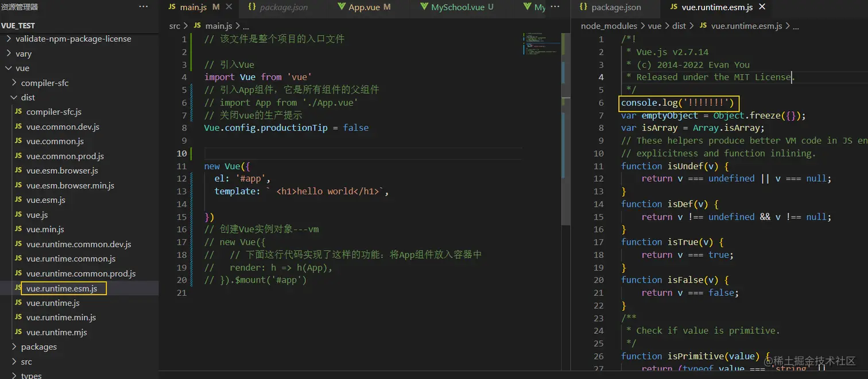Click Vue icon on MySchool.vue tab
This screenshot has height=379, width=868.
point(424,7)
